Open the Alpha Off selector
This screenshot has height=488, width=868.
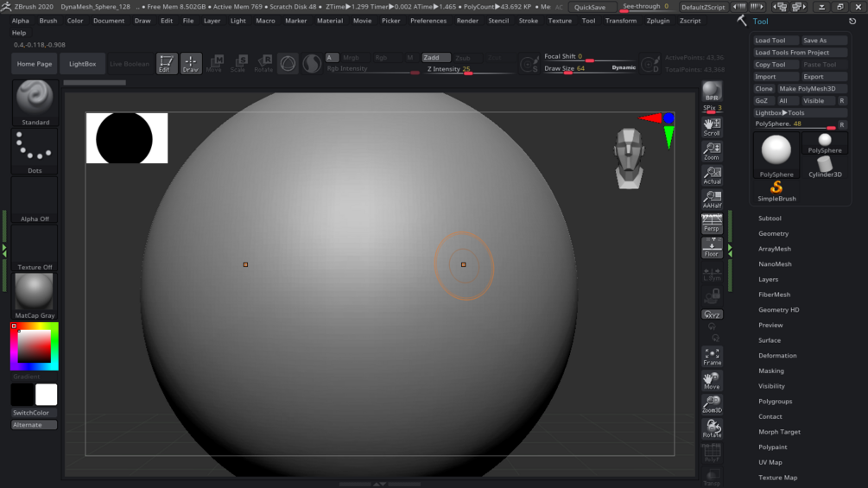pyautogui.click(x=35, y=200)
